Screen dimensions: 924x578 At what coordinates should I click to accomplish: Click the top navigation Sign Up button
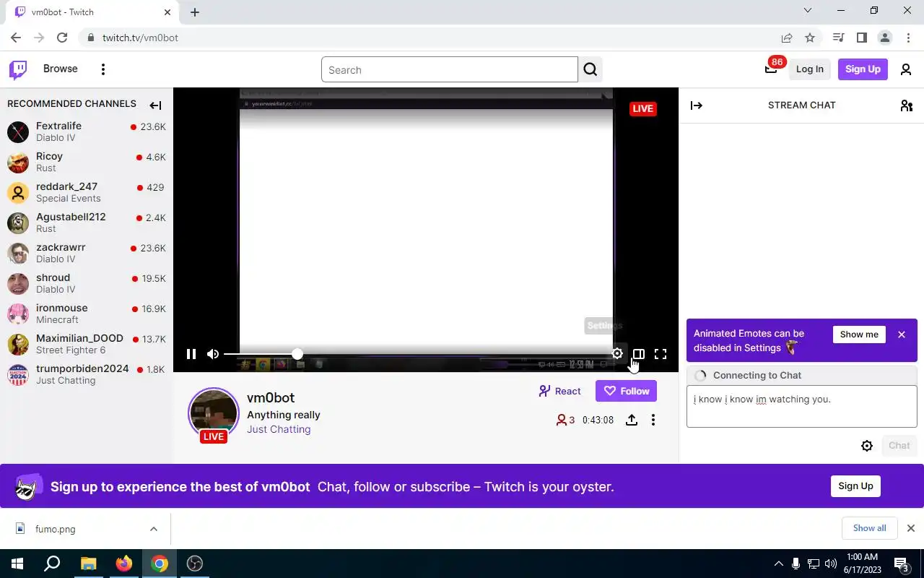click(x=863, y=69)
